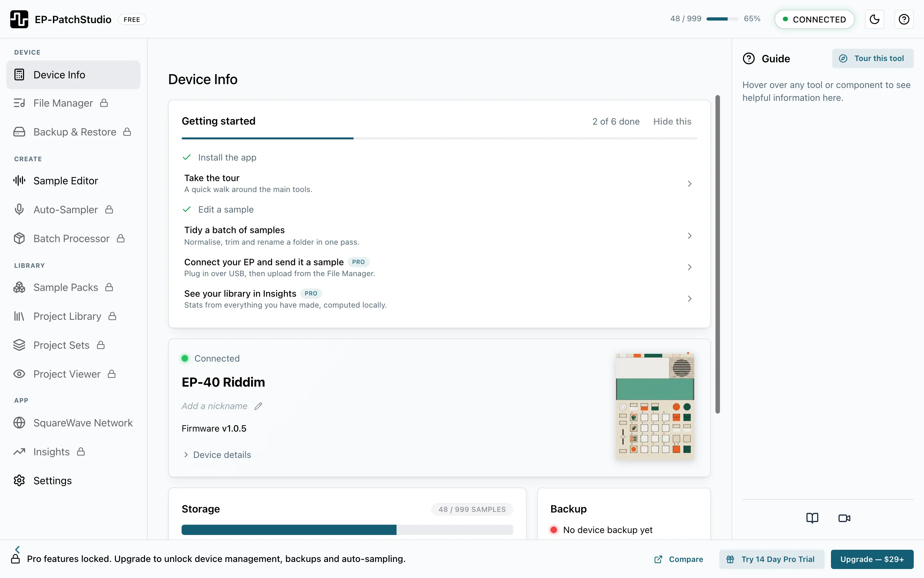Start the Tour this tool walkthrough
Screen dimensions: 924x578
pos(872,58)
